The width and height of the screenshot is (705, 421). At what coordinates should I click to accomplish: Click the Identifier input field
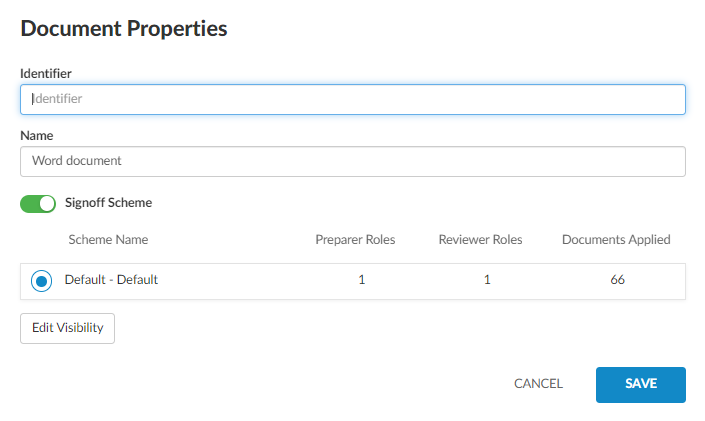pyautogui.click(x=352, y=99)
